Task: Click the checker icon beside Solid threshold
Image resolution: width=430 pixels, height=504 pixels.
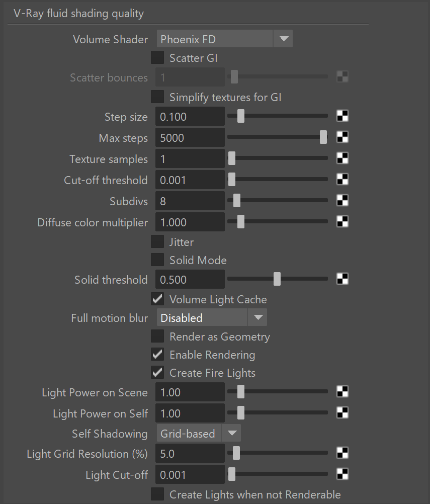Action: click(x=342, y=279)
